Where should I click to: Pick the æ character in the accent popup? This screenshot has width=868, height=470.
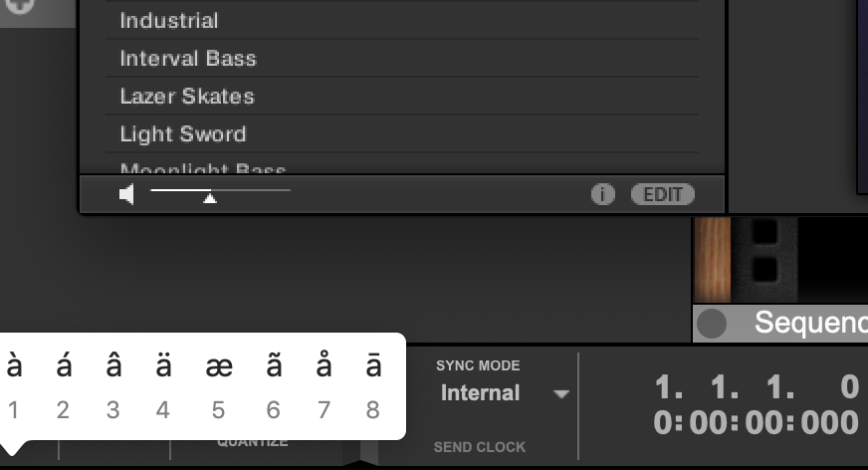(219, 367)
